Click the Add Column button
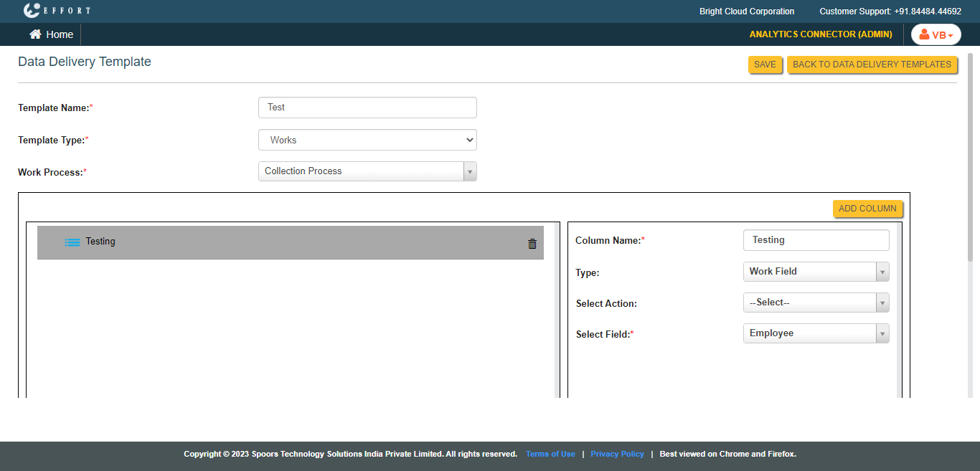This screenshot has width=980, height=471. click(x=867, y=209)
